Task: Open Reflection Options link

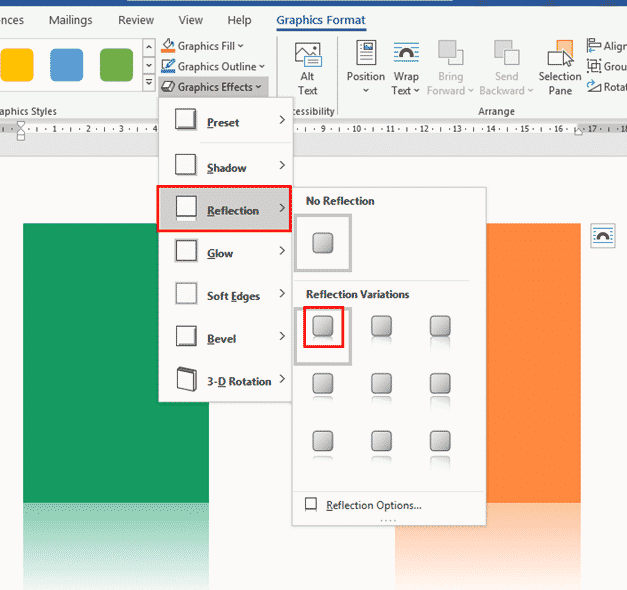Action: tap(373, 505)
